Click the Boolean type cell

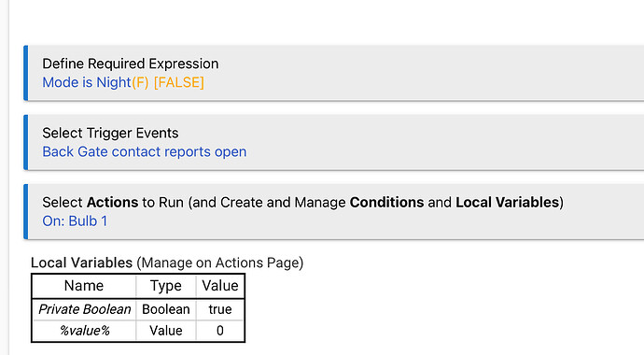(166, 309)
